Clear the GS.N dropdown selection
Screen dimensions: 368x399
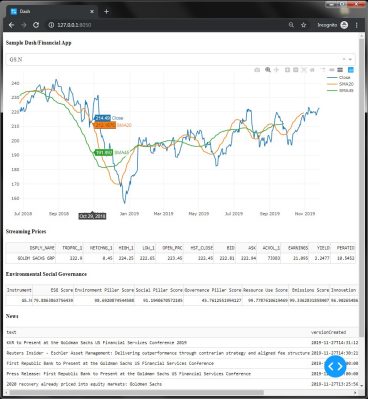(x=344, y=59)
